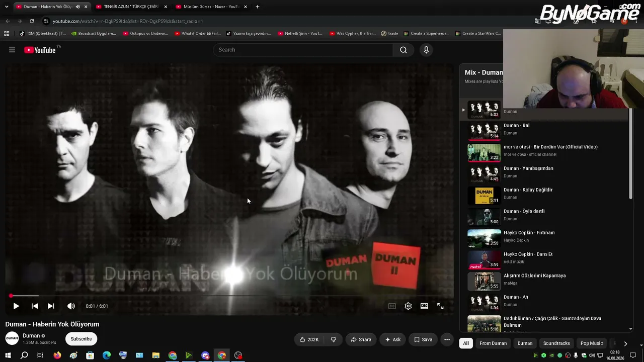Screen dimensions: 644x362
Task: Switch to the TENGİR AZUN browser tab
Action: (131, 7)
